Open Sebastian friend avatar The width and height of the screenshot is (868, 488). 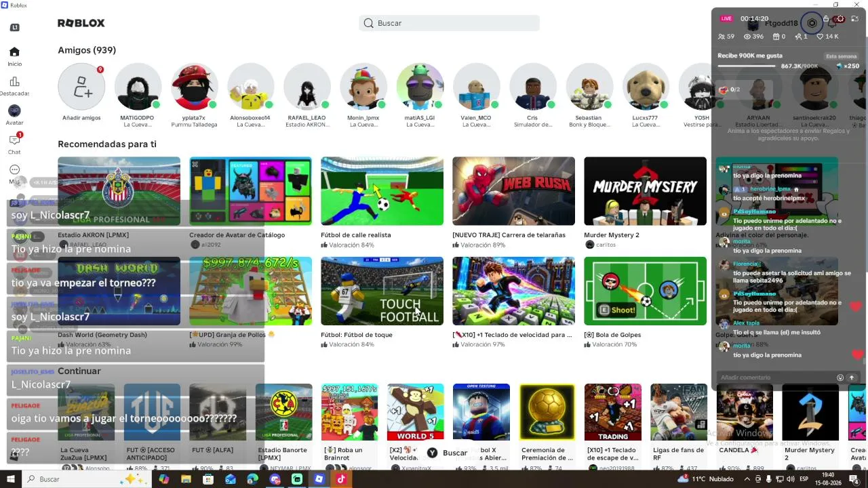pos(589,87)
